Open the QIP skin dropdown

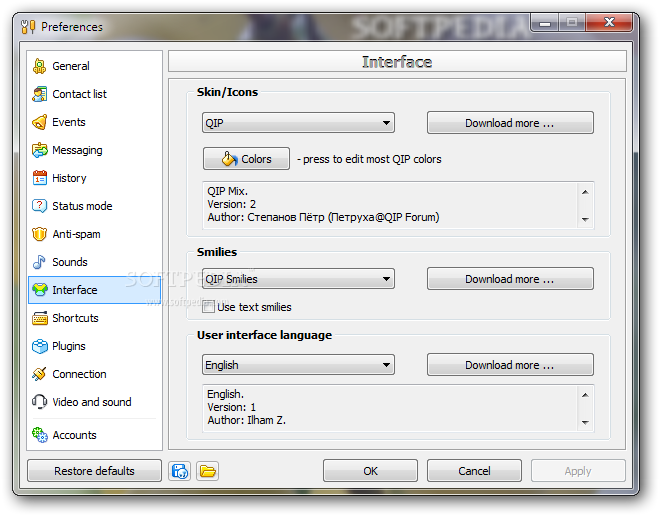pos(298,123)
